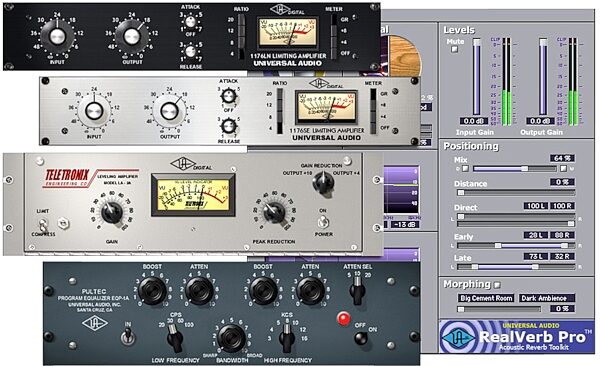The image size is (600, 366).
Task: Click the Mix slider in Positioning
Action: (514, 168)
